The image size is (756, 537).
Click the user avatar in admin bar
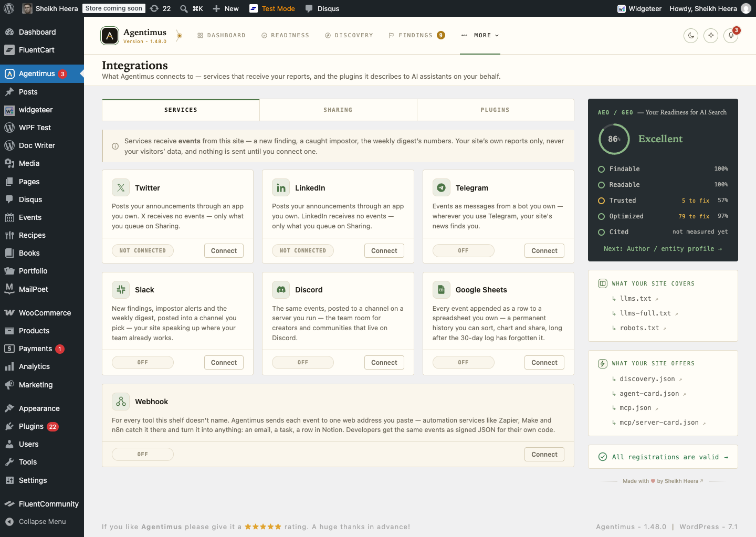(x=745, y=8)
